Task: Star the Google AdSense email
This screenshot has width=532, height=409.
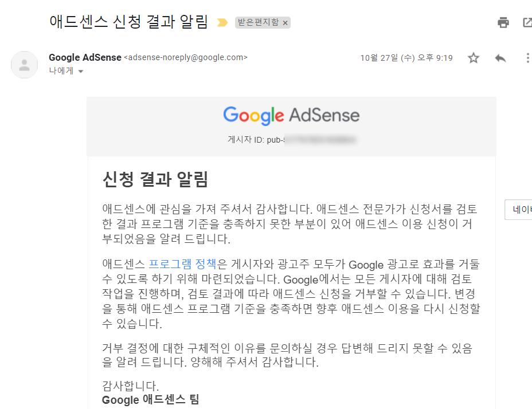Action: tap(474, 58)
